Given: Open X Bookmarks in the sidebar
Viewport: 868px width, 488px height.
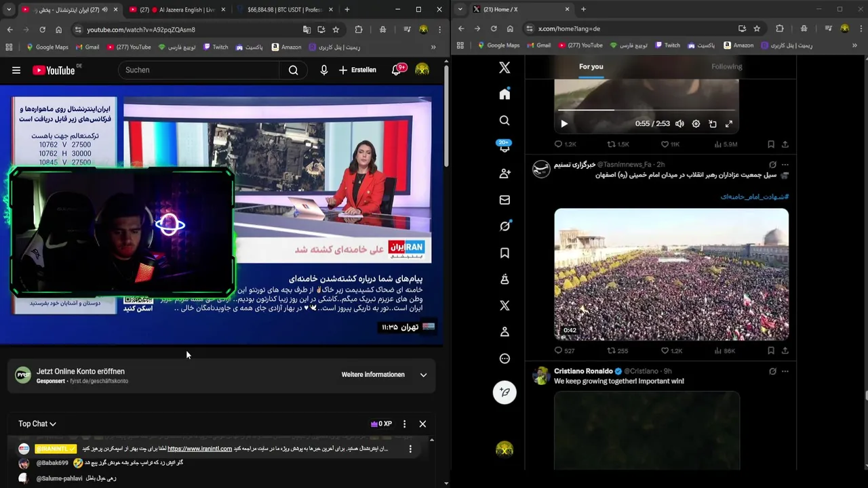Looking at the screenshot, I should (505, 253).
